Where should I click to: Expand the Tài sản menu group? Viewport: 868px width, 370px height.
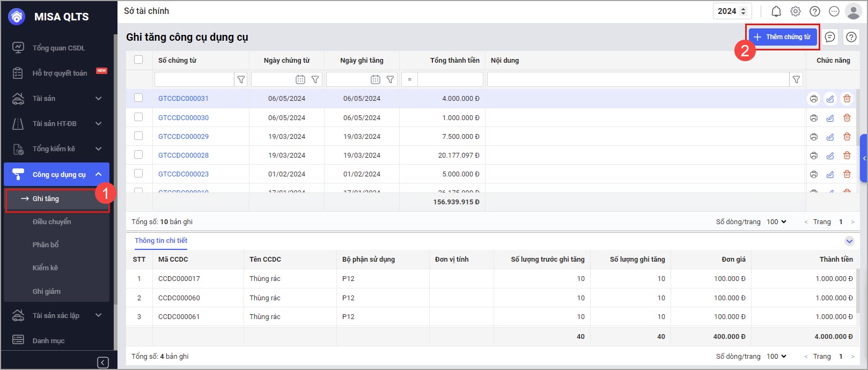pos(98,98)
